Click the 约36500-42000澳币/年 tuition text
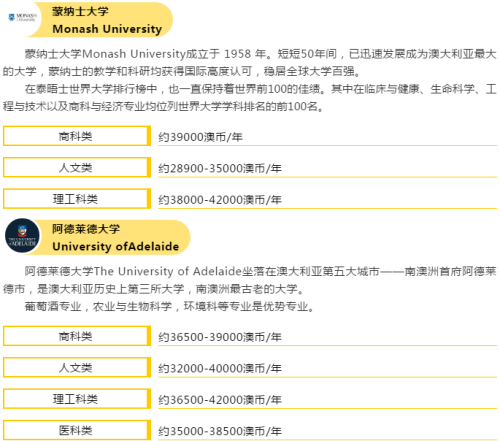This screenshot has width=500, height=441. (220, 400)
